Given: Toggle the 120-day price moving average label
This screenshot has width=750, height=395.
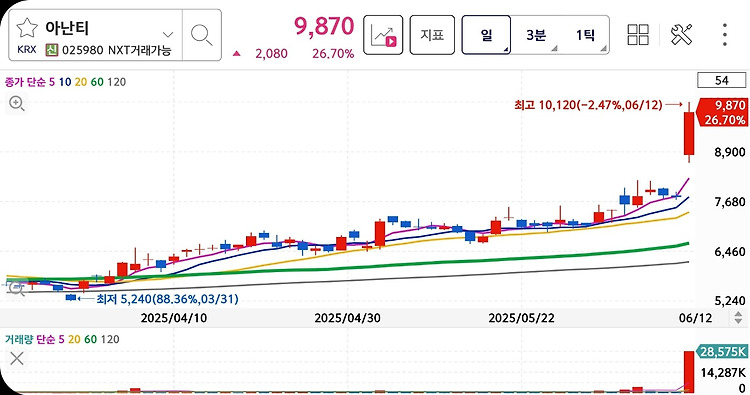Looking at the screenshot, I should click(x=117, y=82).
